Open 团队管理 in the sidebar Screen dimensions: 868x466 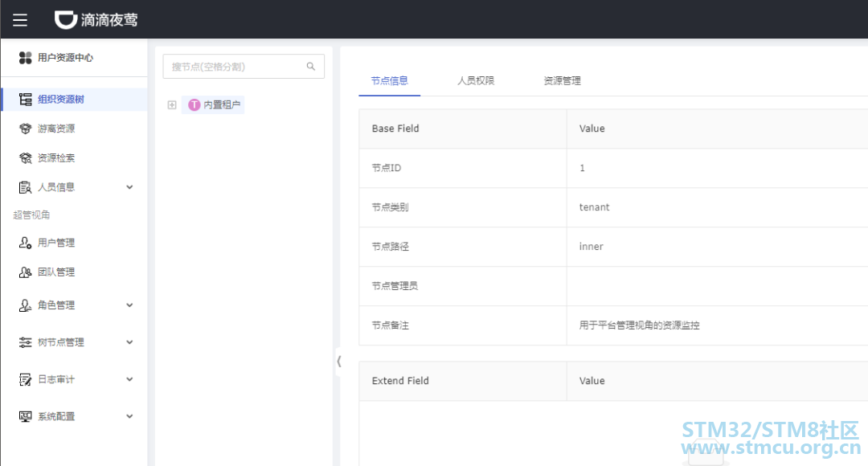56,272
